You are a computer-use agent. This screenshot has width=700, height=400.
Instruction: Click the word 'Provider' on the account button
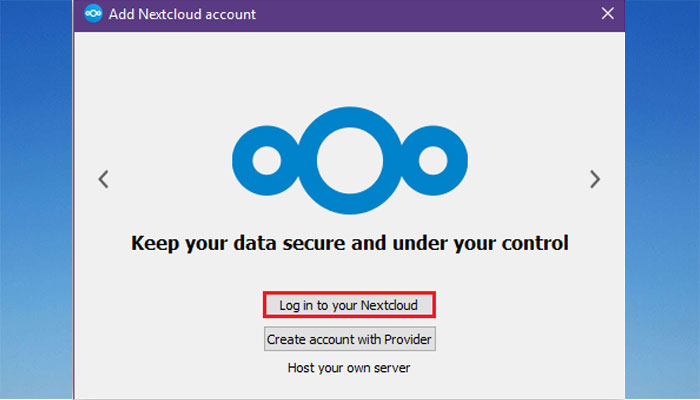tap(408, 339)
